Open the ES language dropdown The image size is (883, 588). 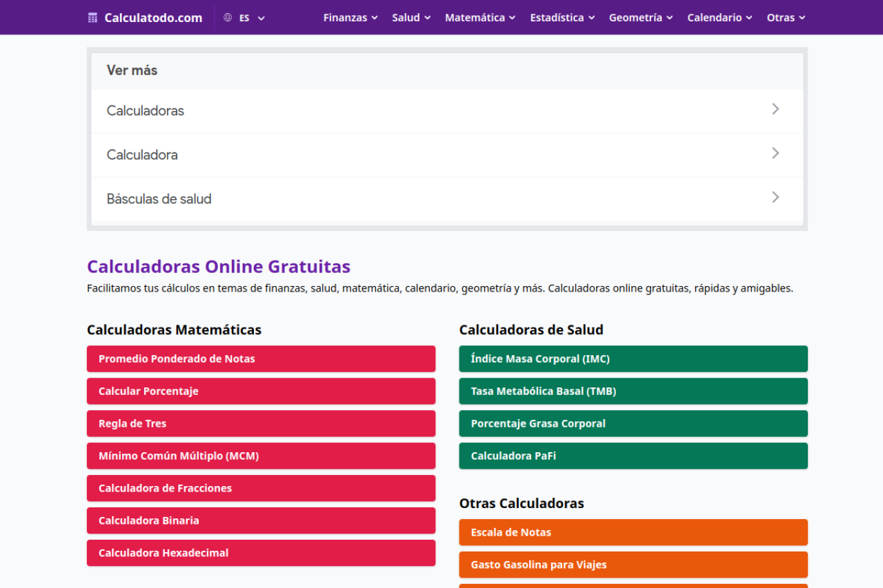252,18
